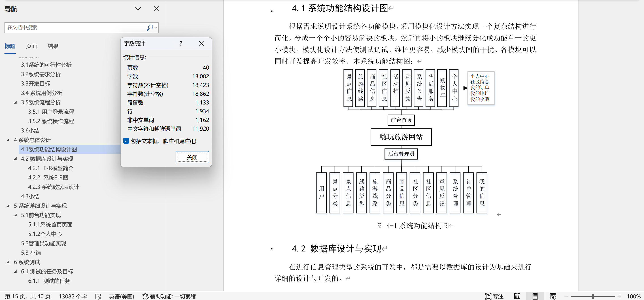This screenshot has width=644, height=300.
Task: Click the search magnifier icon in navigation pane
Action: 150,28
